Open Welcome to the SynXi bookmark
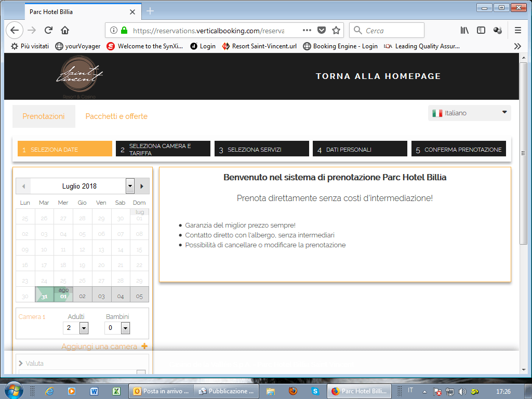Viewport: 532px width, 399px height. pyautogui.click(x=145, y=46)
